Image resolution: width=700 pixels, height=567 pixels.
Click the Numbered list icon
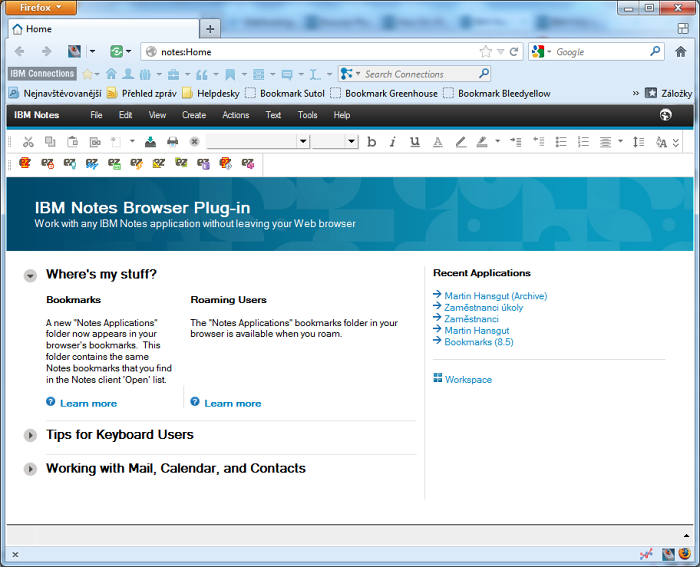coord(583,142)
